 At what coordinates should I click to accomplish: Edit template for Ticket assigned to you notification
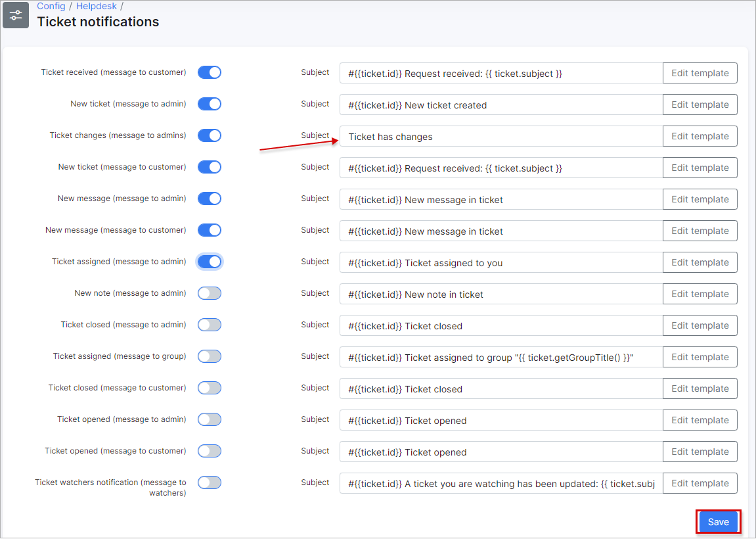tap(700, 262)
